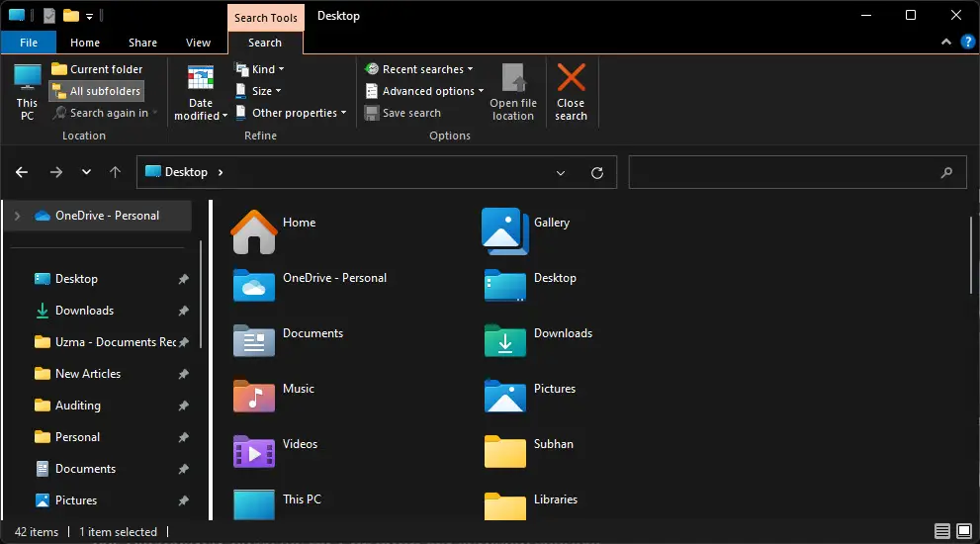This screenshot has width=980, height=544.
Task: Open the Kind filter dropdown
Action: (259, 69)
